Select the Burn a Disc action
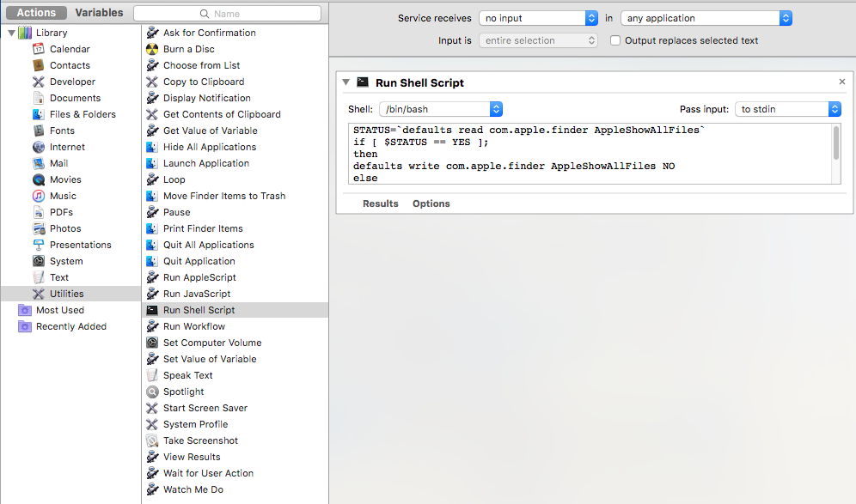Viewport: 856px width, 504px height. click(x=188, y=48)
